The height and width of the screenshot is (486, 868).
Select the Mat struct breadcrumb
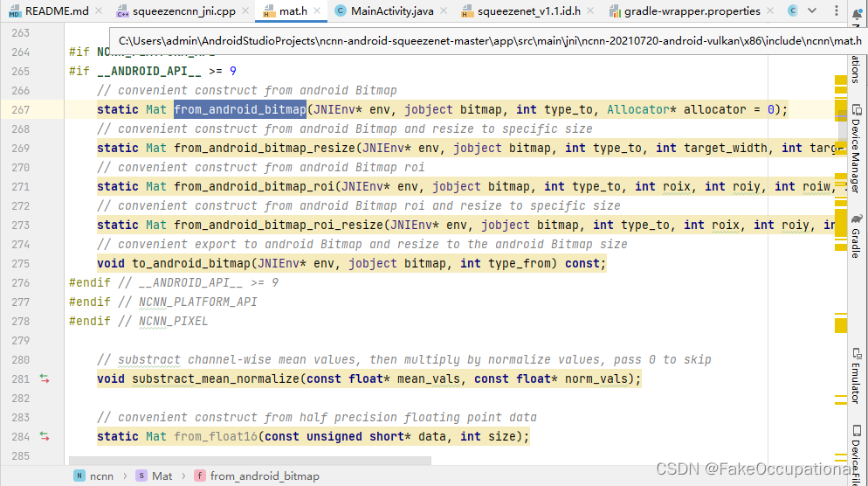click(x=162, y=476)
